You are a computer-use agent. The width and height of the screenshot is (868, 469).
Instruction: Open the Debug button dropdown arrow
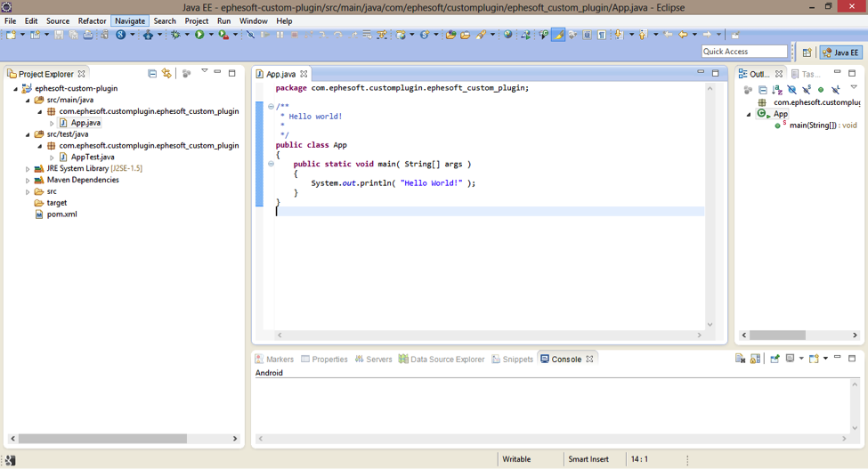(187, 35)
